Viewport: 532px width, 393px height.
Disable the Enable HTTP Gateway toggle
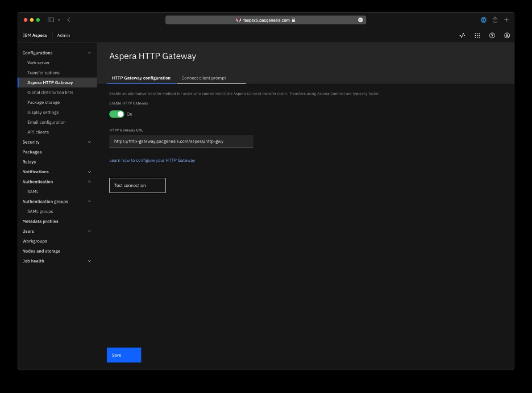click(117, 114)
